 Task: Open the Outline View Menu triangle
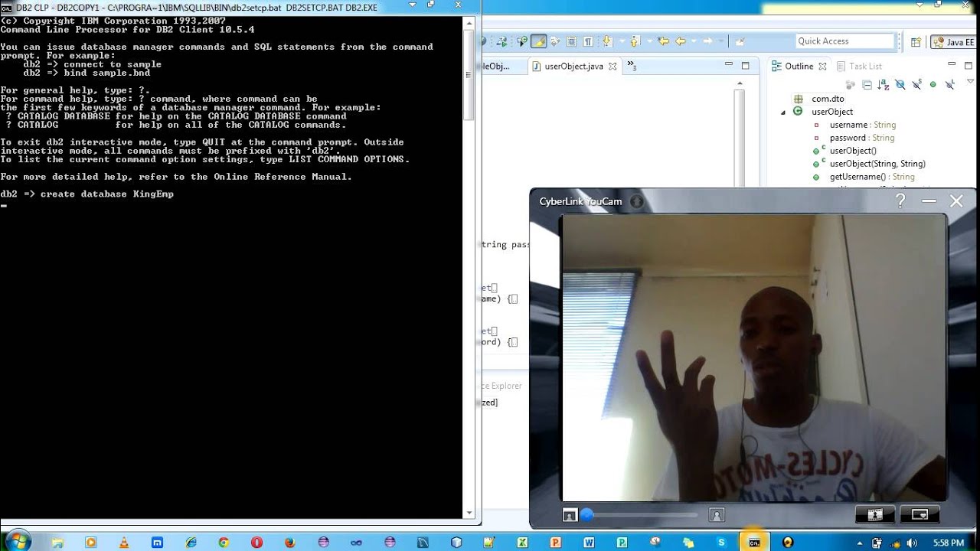click(970, 81)
